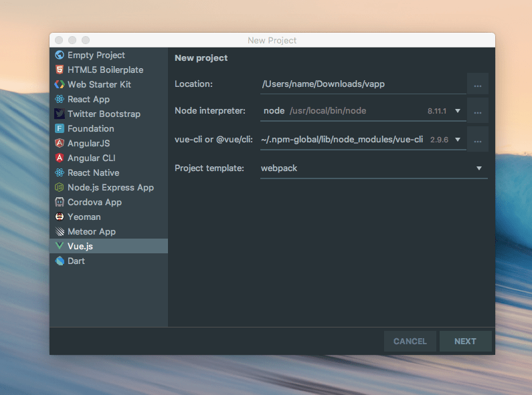Click the node /usr/local/bin/node field

(x=363, y=111)
